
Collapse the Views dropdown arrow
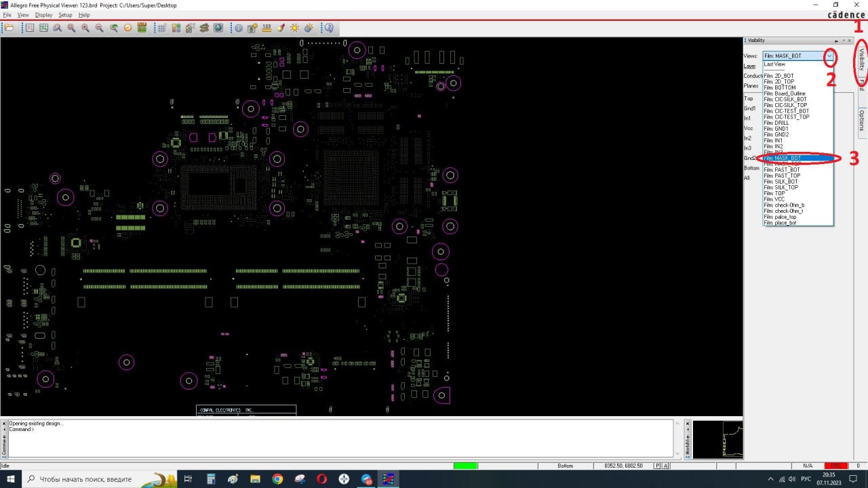click(x=829, y=56)
